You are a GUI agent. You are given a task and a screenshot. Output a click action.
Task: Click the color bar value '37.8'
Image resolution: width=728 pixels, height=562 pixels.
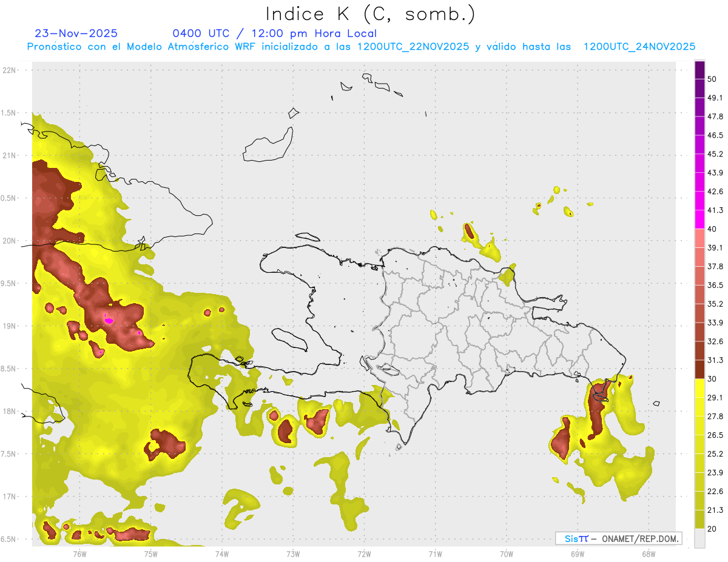tap(715, 266)
